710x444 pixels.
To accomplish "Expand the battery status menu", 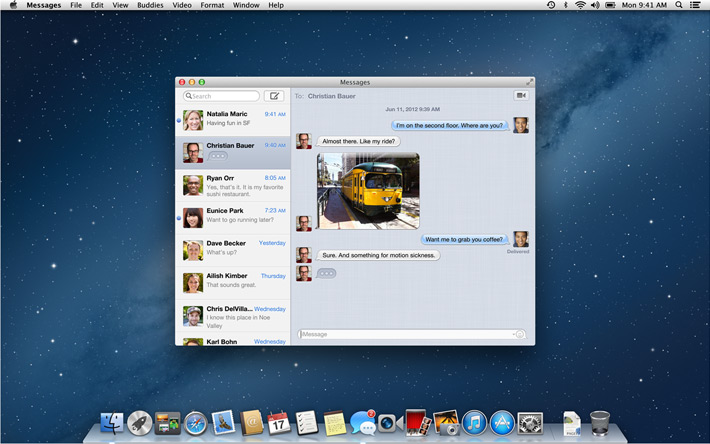I will 612,5.
